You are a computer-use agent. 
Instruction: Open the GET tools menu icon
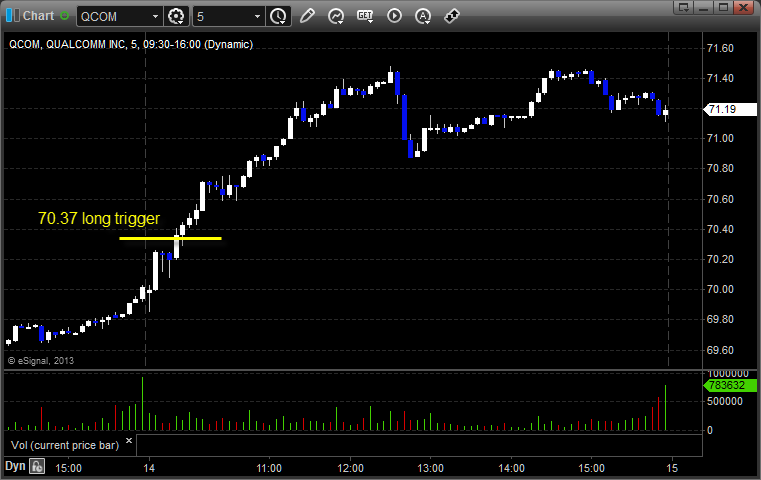click(365, 16)
